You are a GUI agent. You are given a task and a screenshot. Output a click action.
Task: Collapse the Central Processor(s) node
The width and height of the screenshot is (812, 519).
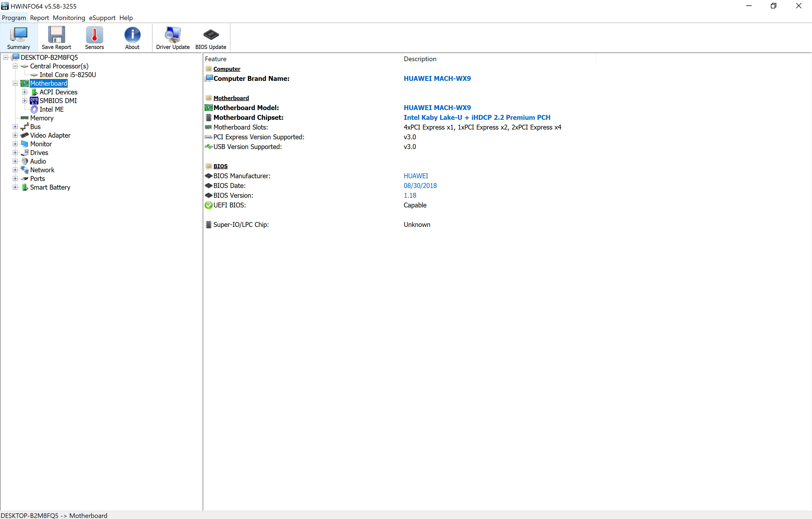tap(15, 66)
